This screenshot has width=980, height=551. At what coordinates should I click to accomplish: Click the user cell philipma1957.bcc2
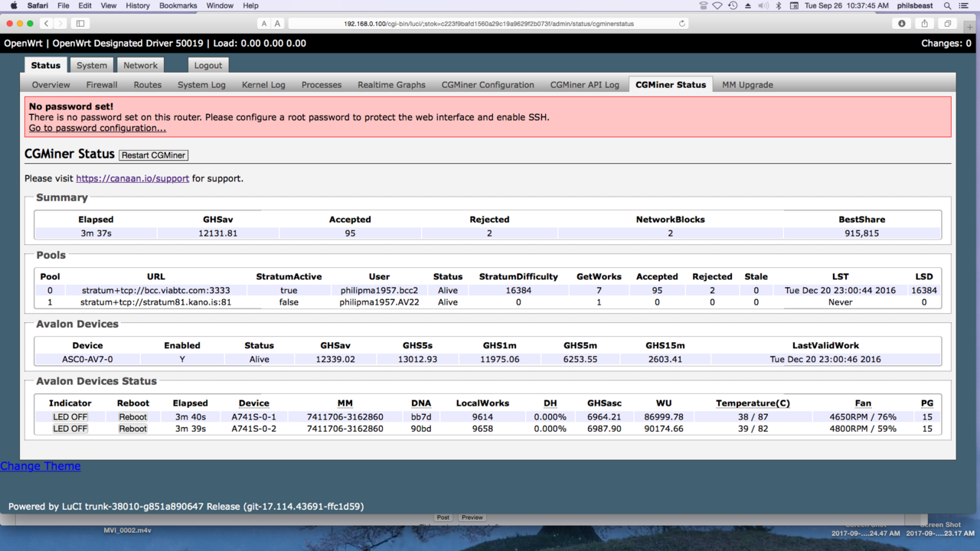click(x=379, y=290)
